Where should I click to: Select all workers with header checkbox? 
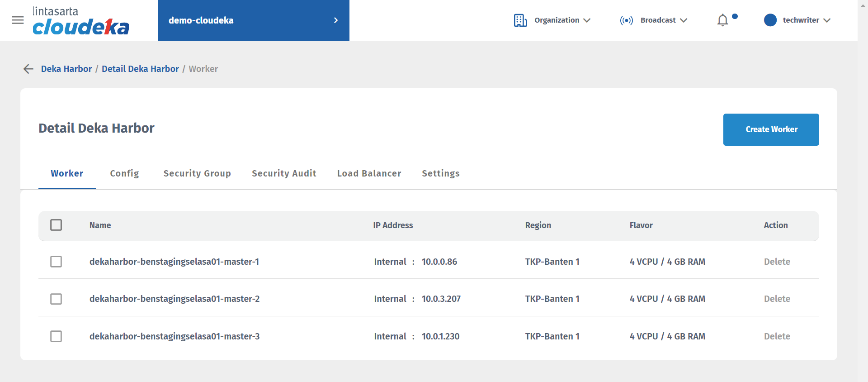pyautogui.click(x=56, y=225)
